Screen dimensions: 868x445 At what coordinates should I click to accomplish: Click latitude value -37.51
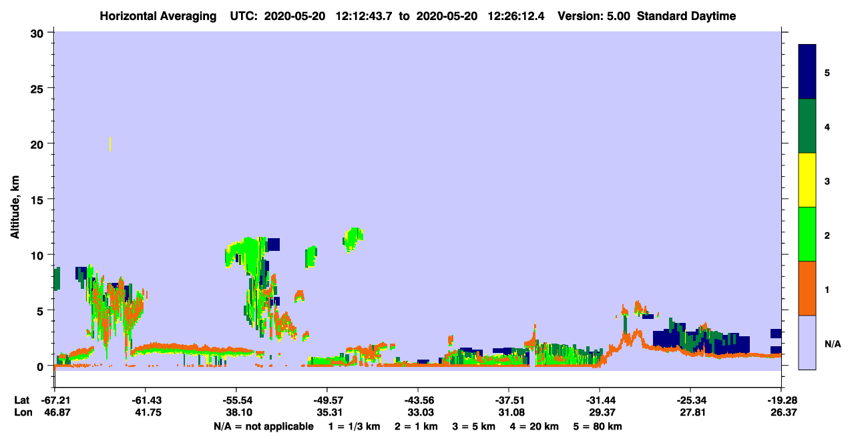coord(509,400)
